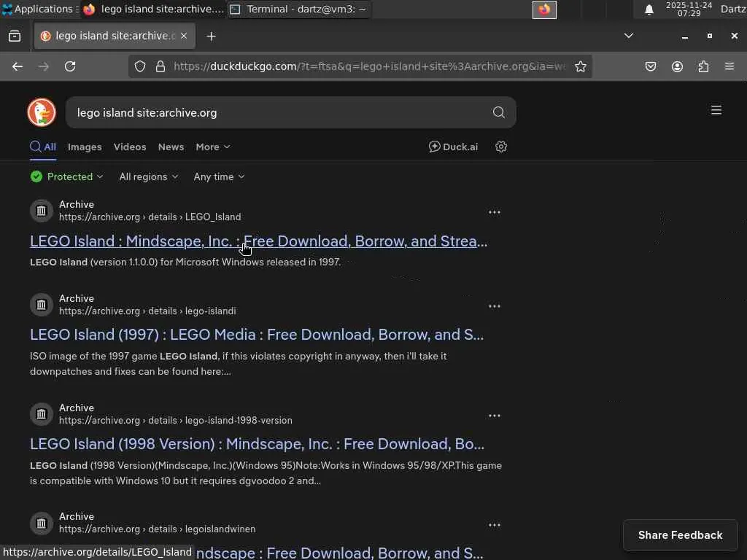Reload the current page
The height and width of the screenshot is (560, 747).
coord(70,66)
